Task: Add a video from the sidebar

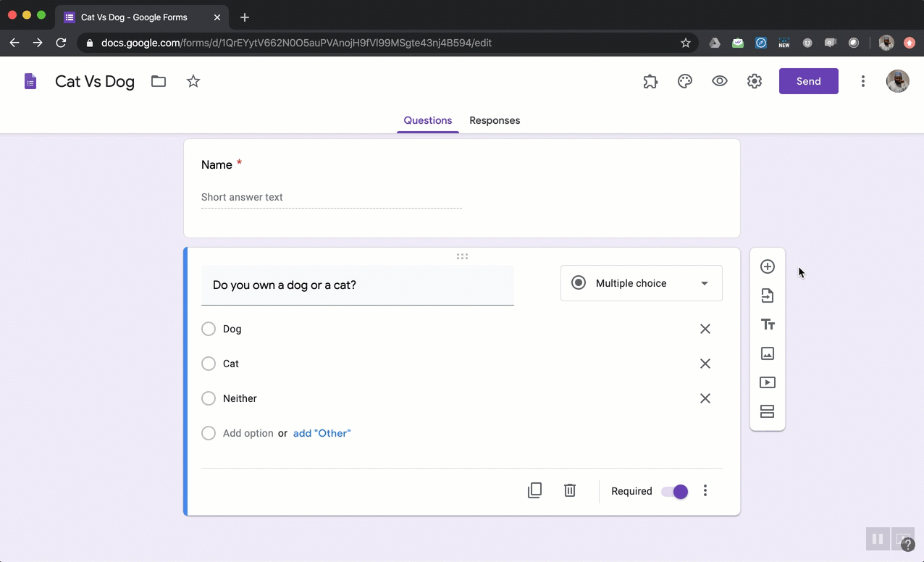Action: (x=768, y=382)
